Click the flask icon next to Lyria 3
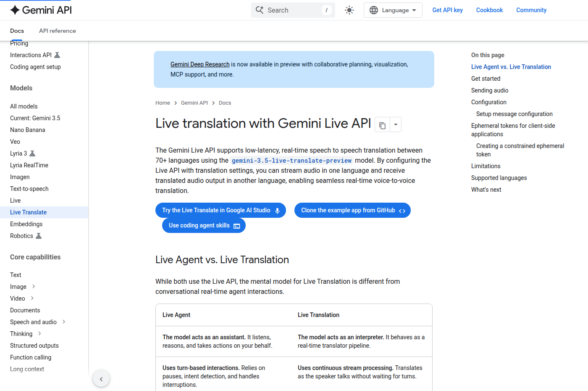 click(x=32, y=153)
